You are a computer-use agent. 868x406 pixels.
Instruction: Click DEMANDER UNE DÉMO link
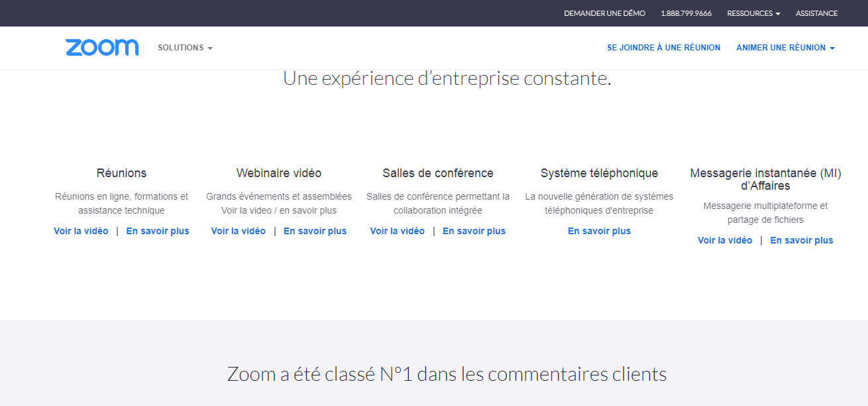point(604,13)
